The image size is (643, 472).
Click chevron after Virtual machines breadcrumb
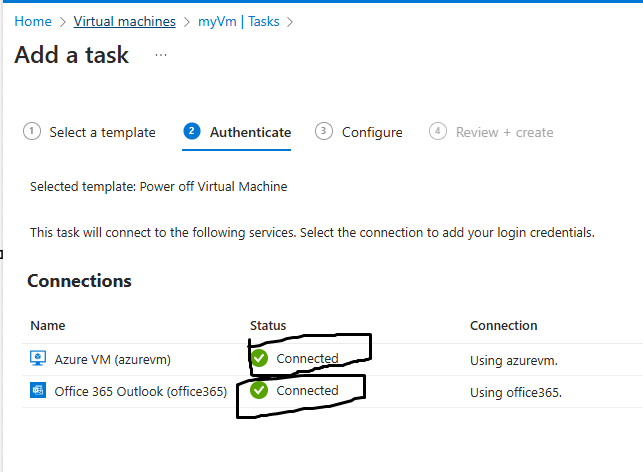click(187, 22)
